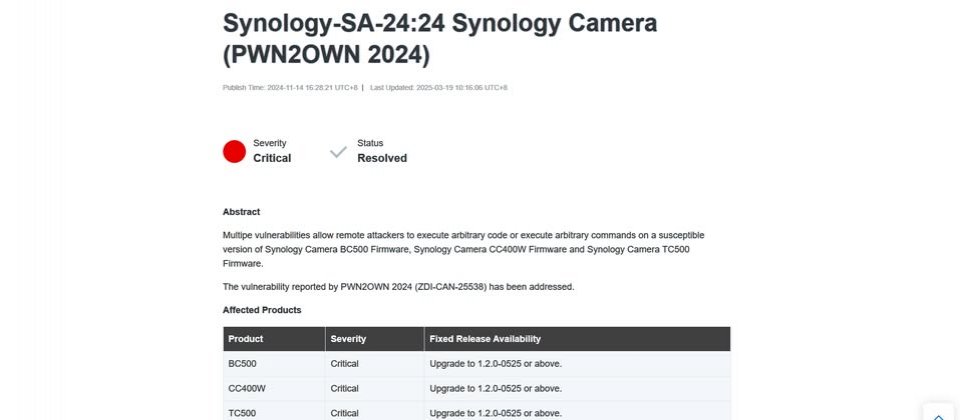
Task: Click the Severity column header in the table
Action: 374,339
